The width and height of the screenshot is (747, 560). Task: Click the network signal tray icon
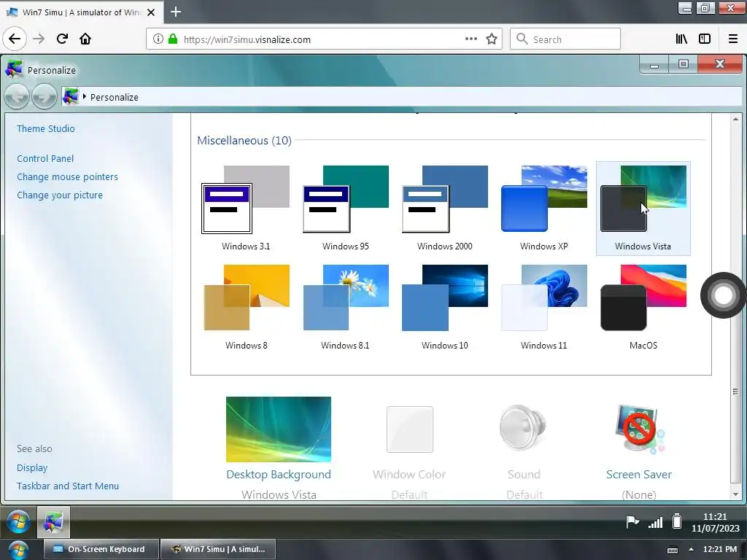pos(656,523)
